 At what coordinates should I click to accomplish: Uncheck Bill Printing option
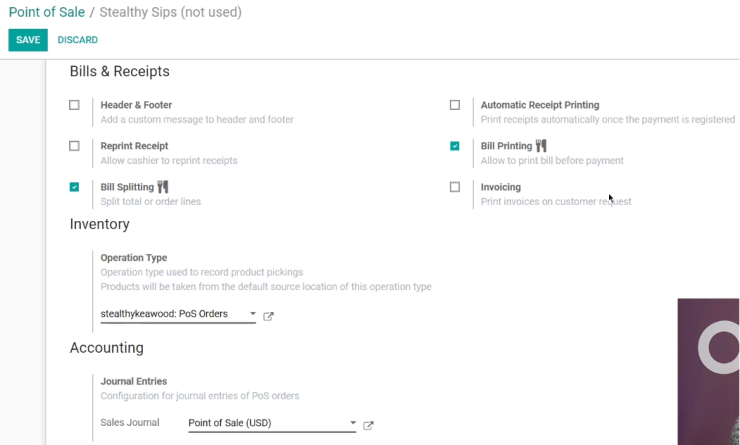(454, 146)
